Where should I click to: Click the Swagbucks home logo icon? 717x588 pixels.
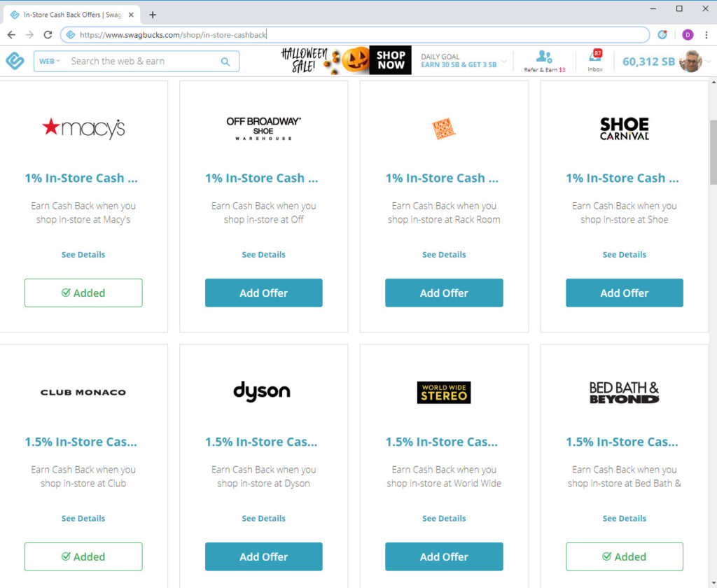(15, 61)
